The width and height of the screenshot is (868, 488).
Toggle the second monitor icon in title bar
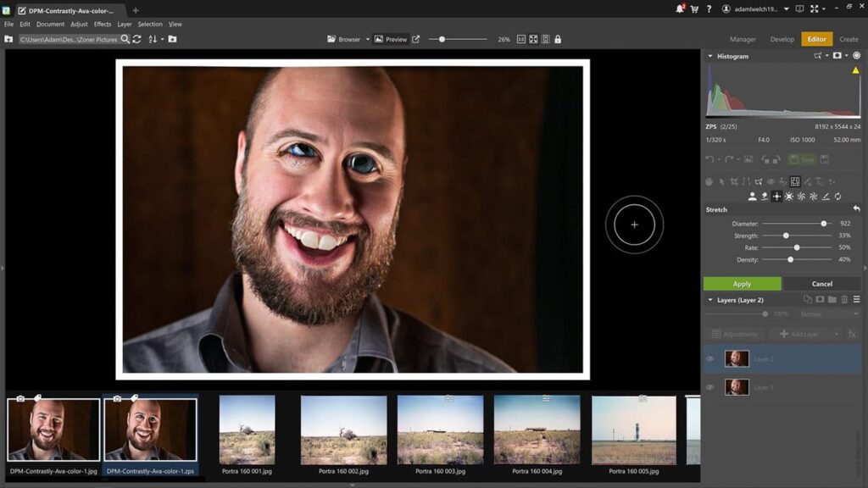pyautogui.click(x=799, y=8)
